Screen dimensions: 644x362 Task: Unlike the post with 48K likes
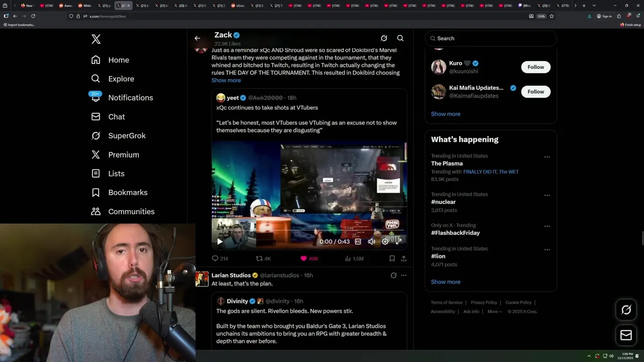click(x=303, y=258)
